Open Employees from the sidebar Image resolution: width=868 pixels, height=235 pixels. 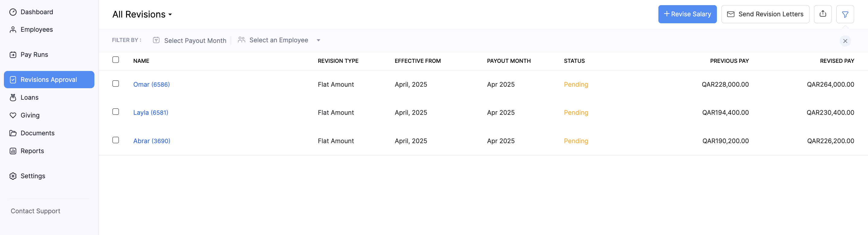36,30
